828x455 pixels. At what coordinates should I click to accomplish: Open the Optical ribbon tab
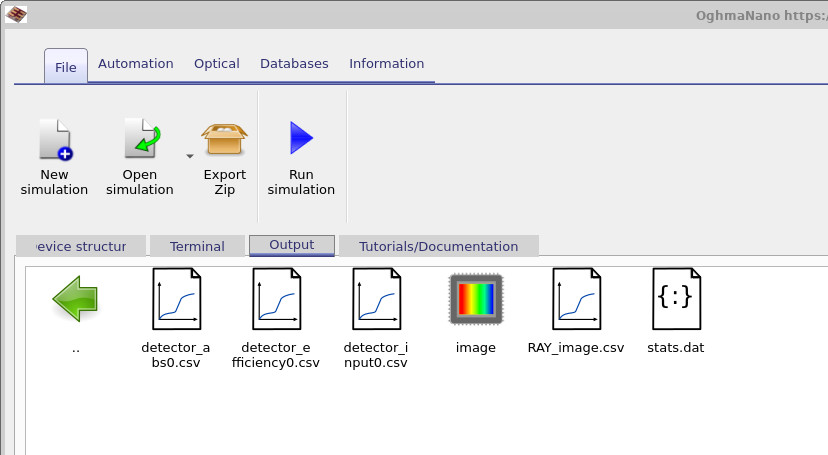[x=217, y=63]
